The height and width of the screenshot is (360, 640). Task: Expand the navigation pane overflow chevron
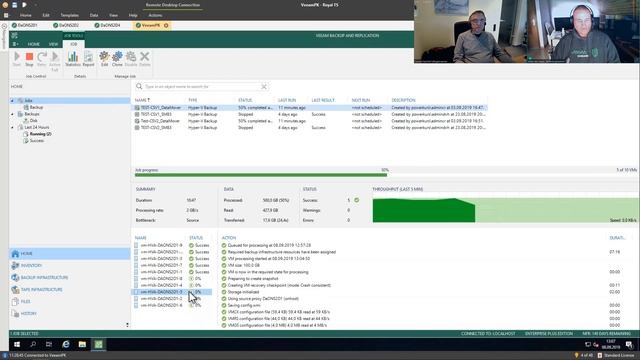click(127, 325)
